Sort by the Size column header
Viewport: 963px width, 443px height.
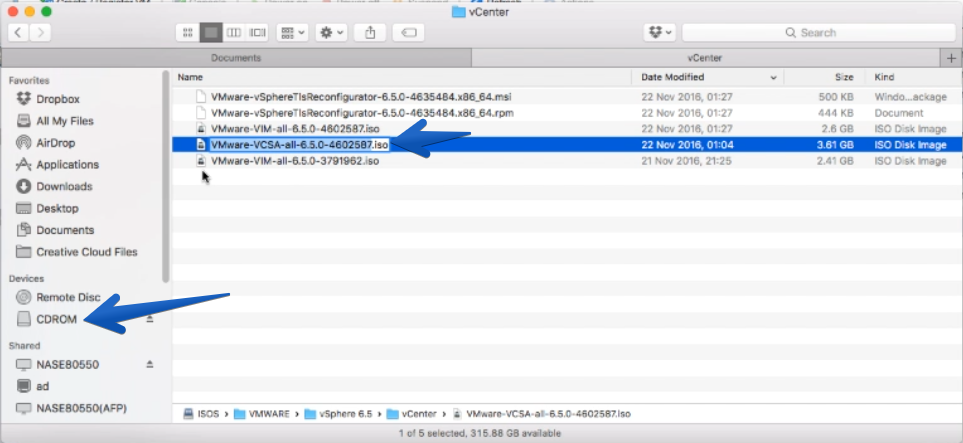click(844, 77)
